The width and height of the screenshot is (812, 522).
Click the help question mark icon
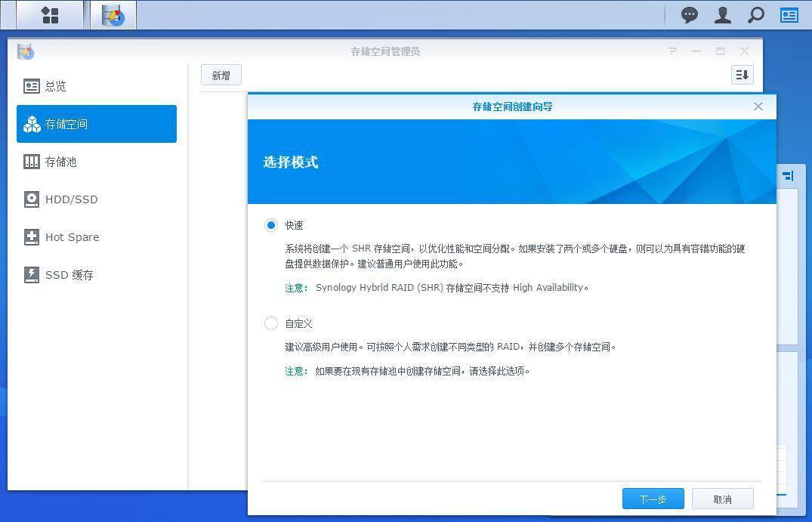(x=672, y=51)
